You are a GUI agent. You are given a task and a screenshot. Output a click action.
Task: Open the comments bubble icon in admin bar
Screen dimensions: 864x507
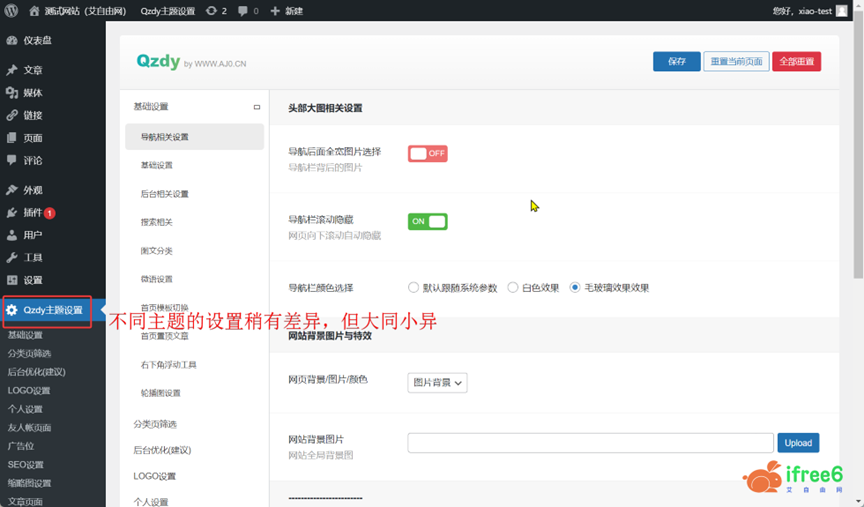point(244,11)
